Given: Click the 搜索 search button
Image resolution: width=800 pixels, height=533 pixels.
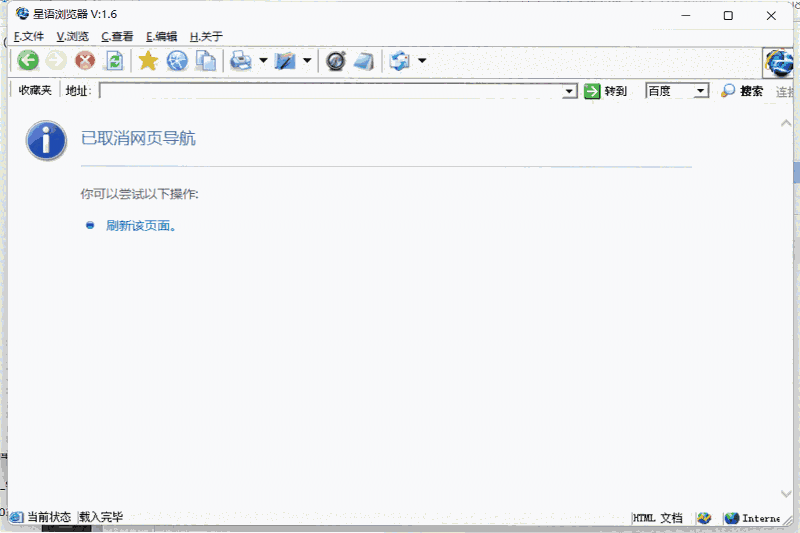Looking at the screenshot, I should [742, 91].
